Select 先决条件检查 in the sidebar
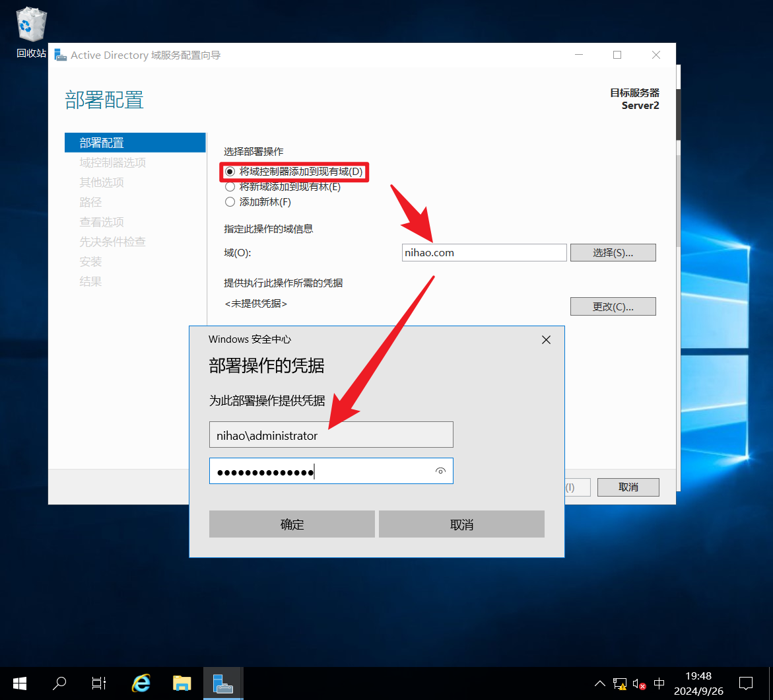The width and height of the screenshot is (773, 700). pos(112,242)
